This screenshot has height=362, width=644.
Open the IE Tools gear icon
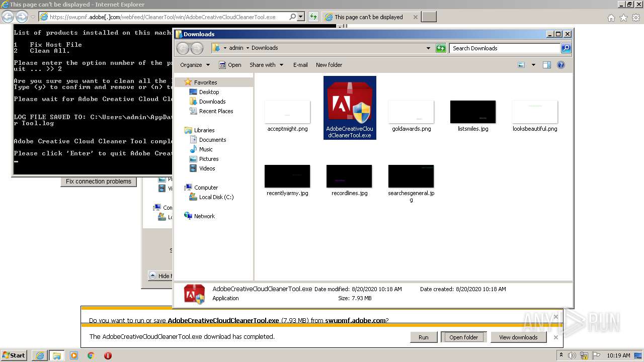click(x=636, y=18)
